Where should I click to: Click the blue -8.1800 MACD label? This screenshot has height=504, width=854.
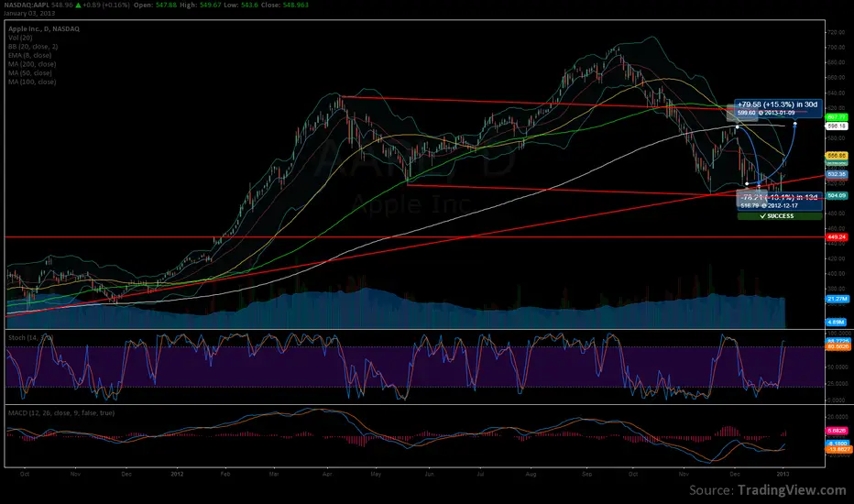tap(838, 444)
